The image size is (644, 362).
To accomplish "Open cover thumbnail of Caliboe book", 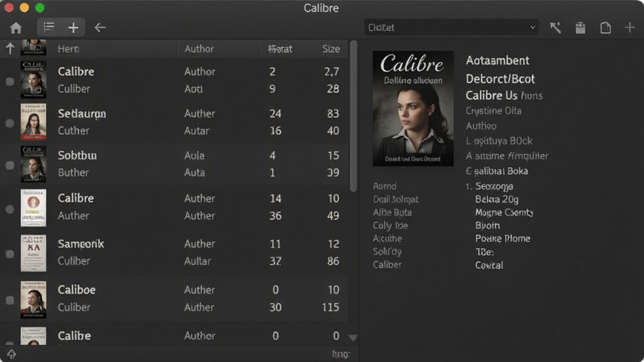I will (33, 300).
